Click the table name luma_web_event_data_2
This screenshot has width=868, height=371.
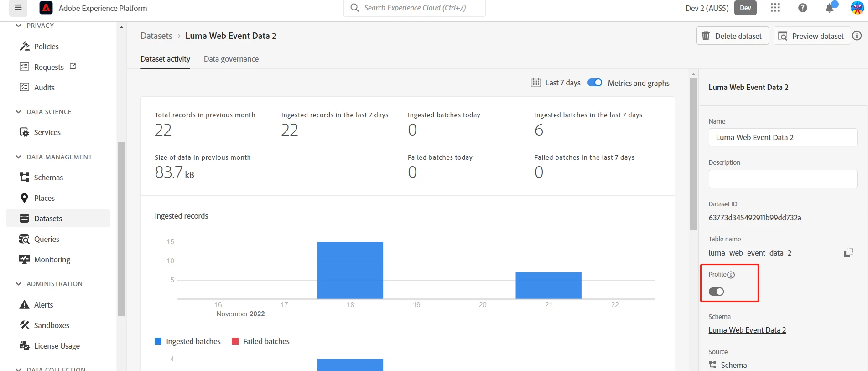pyautogui.click(x=750, y=253)
